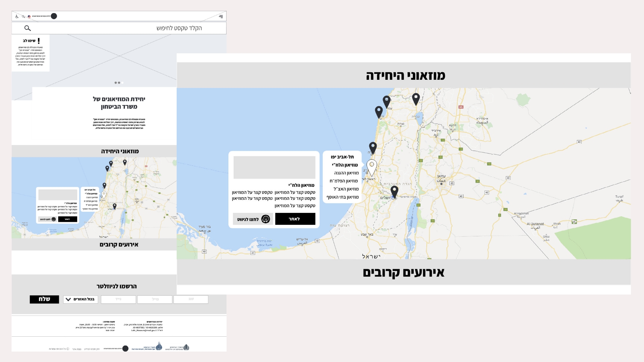This screenshot has height=362, width=644.
Task: Select the middle carousel dot in the banner
Action: pyautogui.click(x=119, y=83)
